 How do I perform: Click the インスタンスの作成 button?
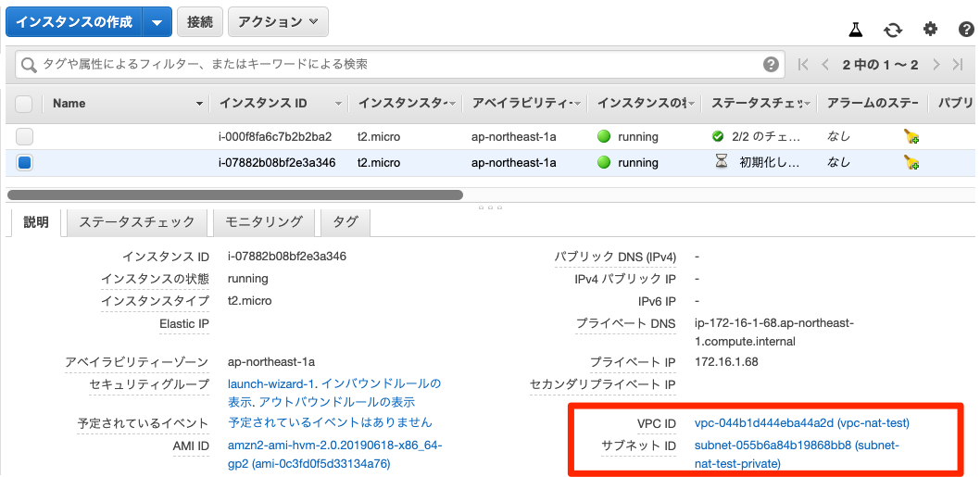point(74,22)
